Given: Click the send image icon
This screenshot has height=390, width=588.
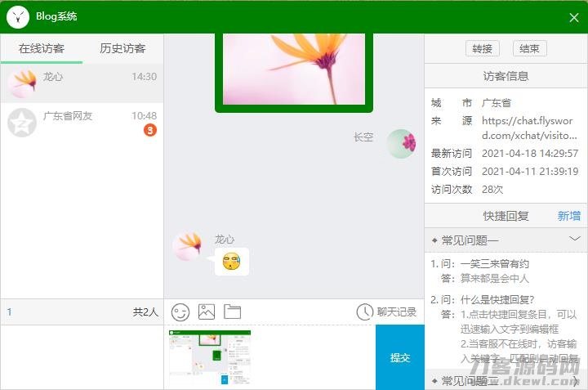Looking at the screenshot, I should pos(207,312).
